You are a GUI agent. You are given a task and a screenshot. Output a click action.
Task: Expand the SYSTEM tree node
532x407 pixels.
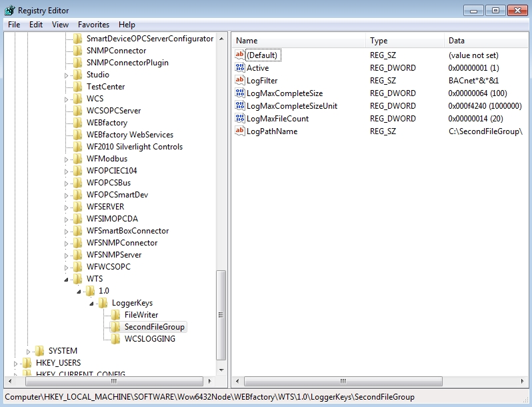coord(28,352)
